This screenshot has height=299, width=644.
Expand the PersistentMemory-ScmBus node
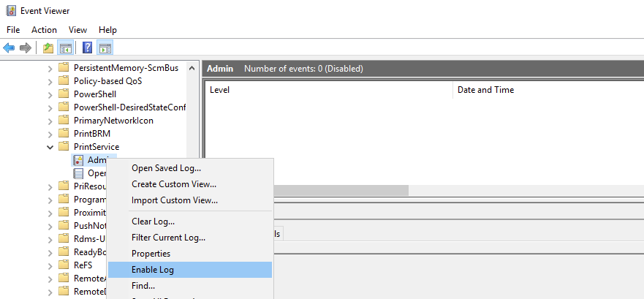pos(50,68)
